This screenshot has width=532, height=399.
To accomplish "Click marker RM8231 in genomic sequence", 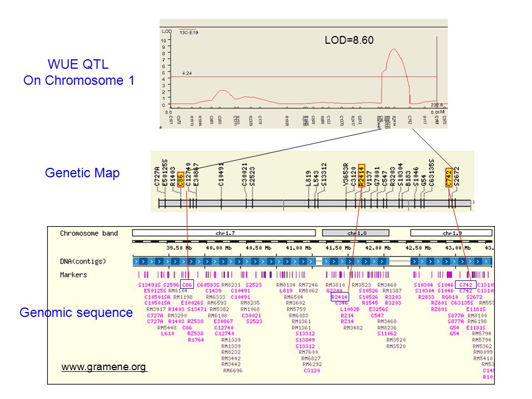I will click(x=231, y=285).
